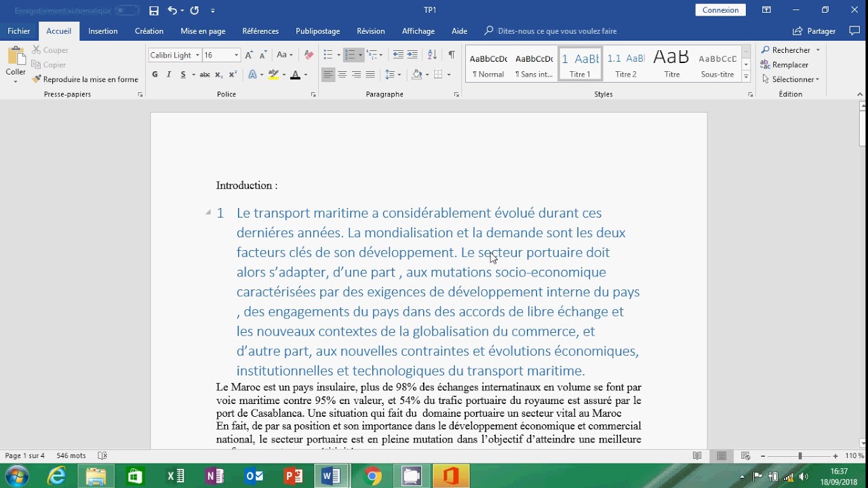Adjust the zoom slider handle
The image size is (868, 488).
pyautogui.click(x=800, y=456)
